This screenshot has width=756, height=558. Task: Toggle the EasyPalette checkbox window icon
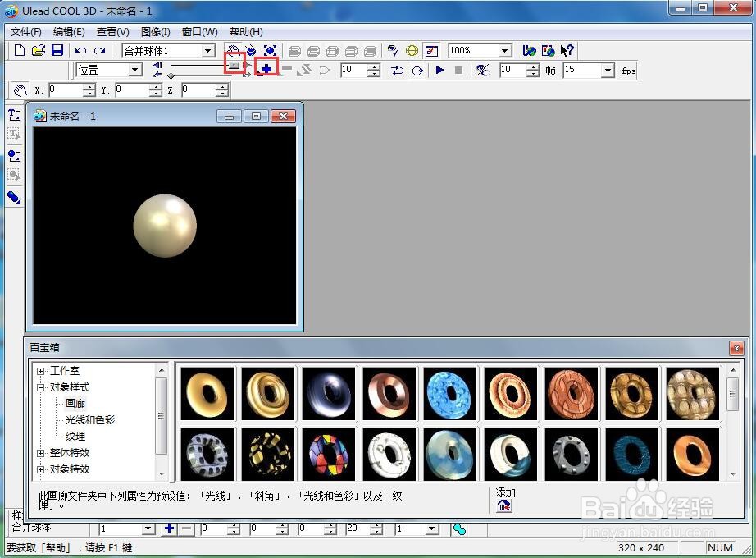point(431,50)
